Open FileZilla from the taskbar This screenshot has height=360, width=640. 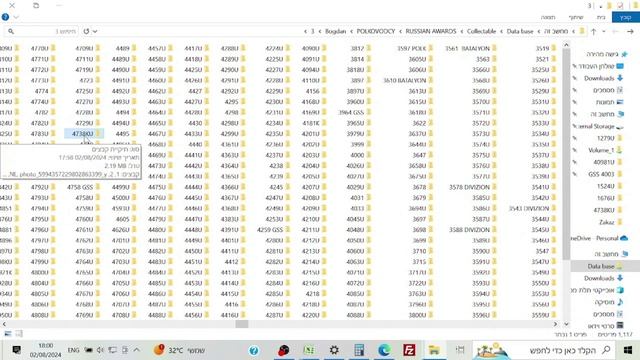(409, 350)
